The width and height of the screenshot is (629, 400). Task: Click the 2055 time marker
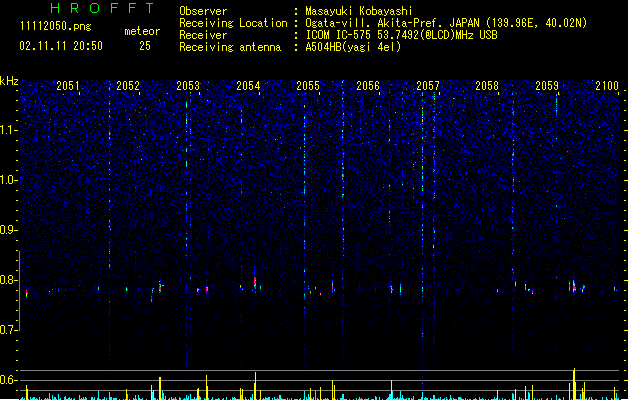click(x=308, y=86)
